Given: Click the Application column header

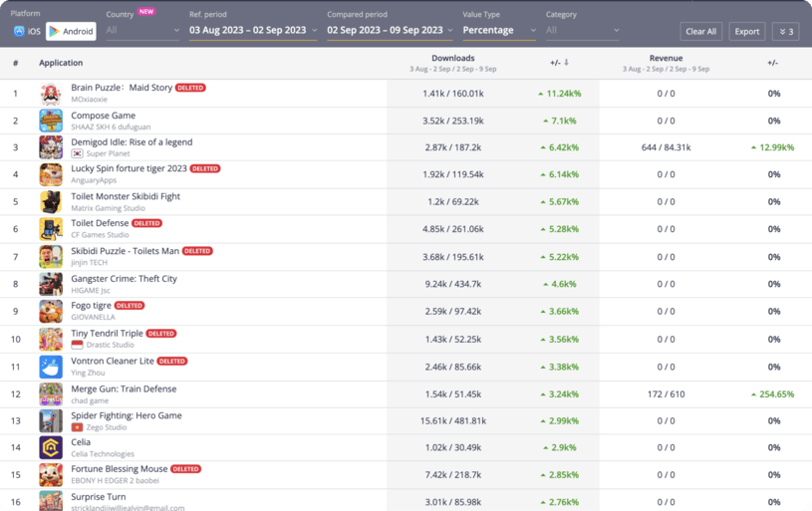Looking at the screenshot, I should point(61,63).
